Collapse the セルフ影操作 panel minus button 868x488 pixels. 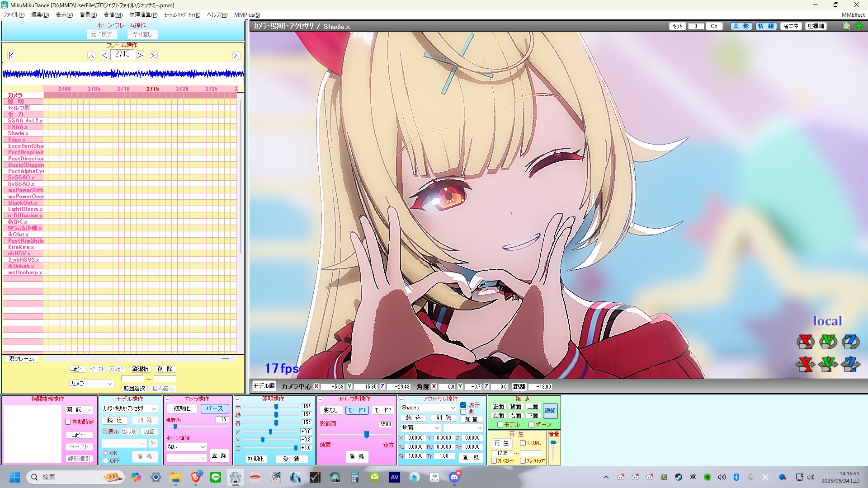[321, 399]
